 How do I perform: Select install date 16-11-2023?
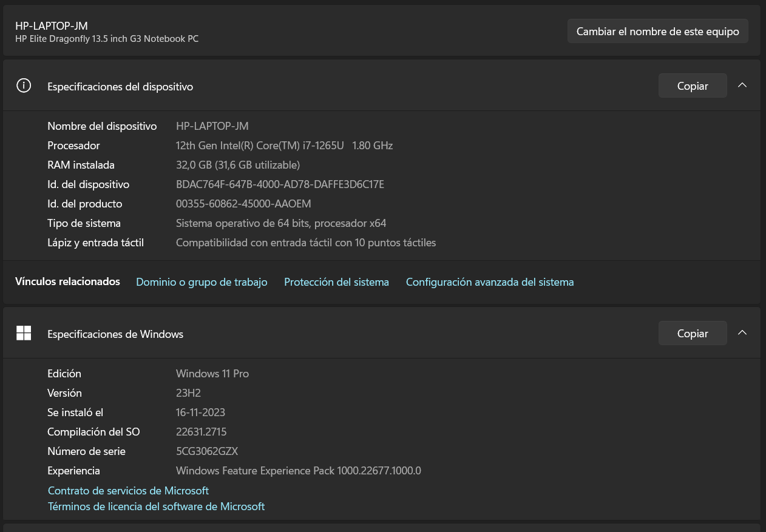(x=200, y=412)
